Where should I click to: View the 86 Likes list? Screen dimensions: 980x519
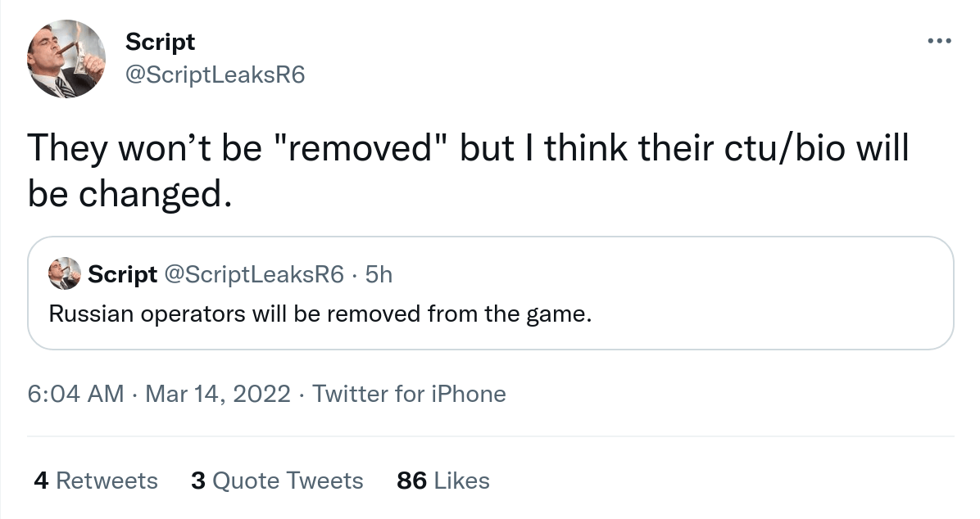point(442,481)
